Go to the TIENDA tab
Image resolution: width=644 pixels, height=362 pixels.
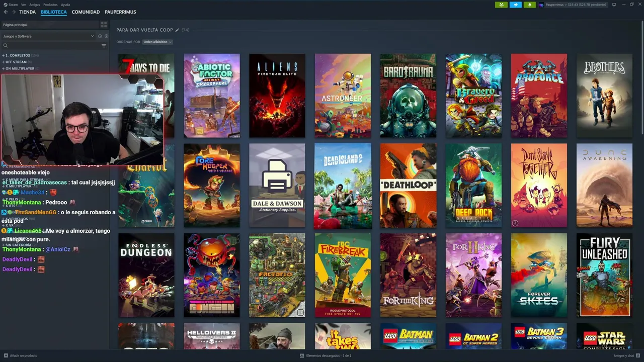point(28,12)
